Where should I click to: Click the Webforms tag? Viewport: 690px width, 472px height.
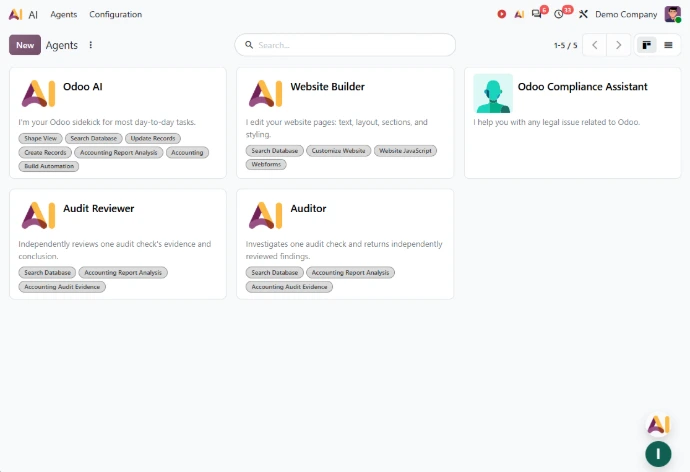pos(266,164)
